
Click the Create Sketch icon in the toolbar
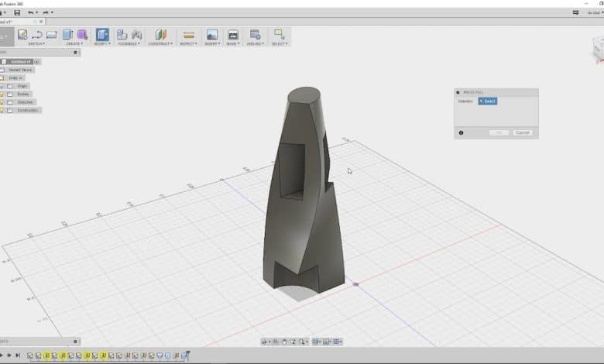coord(22,35)
